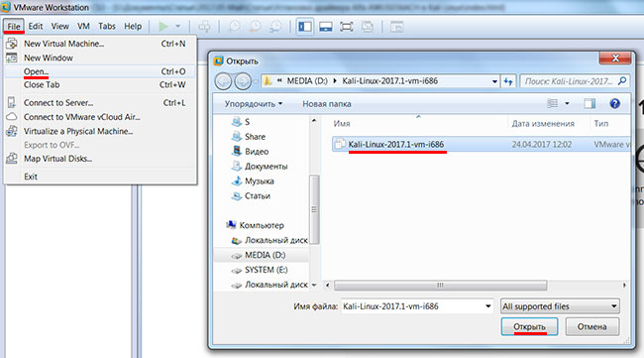Click the Connect to Server menu icon
Screen dimensions: 644x358
12,103
